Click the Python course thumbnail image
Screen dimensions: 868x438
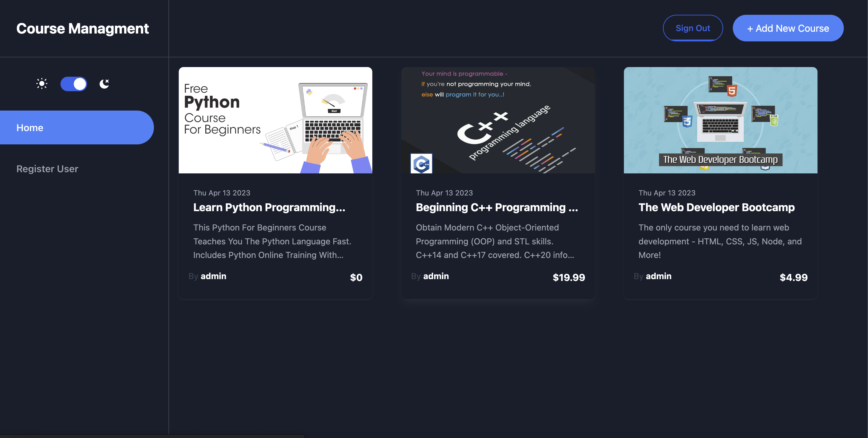pyautogui.click(x=275, y=120)
